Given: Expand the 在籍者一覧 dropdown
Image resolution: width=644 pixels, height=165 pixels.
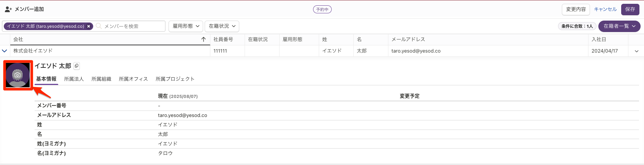Looking at the screenshot, I should pyautogui.click(x=619, y=26).
